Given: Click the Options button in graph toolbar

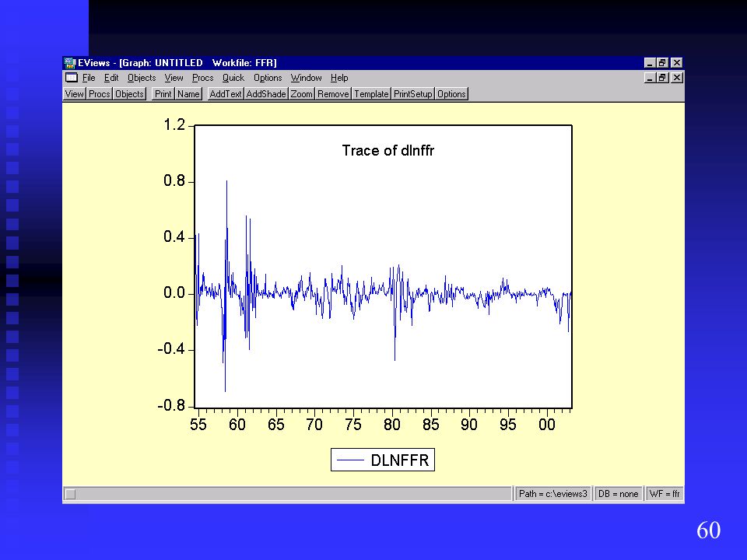Looking at the screenshot, I should click(x=451, y=94).
